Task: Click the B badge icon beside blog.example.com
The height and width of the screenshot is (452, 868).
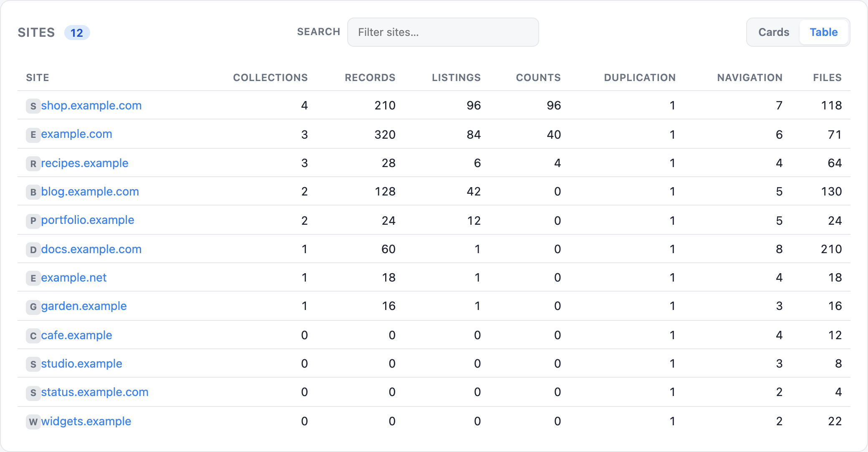Action: click(x=33, y=192)
